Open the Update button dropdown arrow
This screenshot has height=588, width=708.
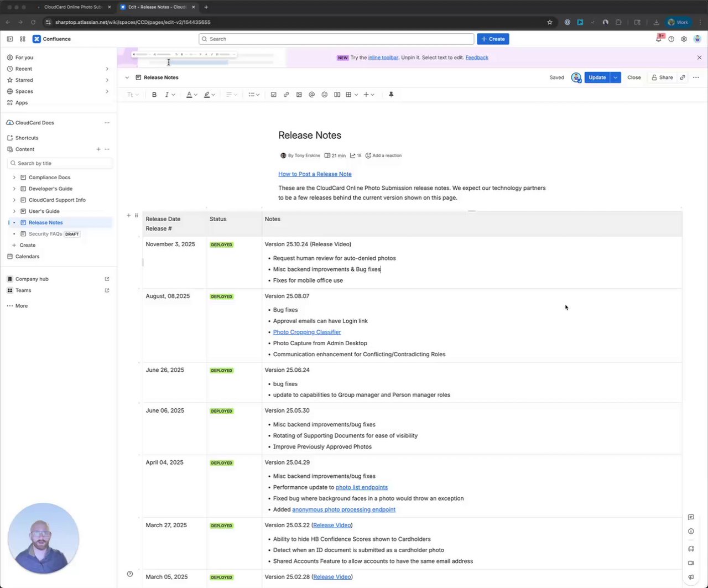[615, 77]
